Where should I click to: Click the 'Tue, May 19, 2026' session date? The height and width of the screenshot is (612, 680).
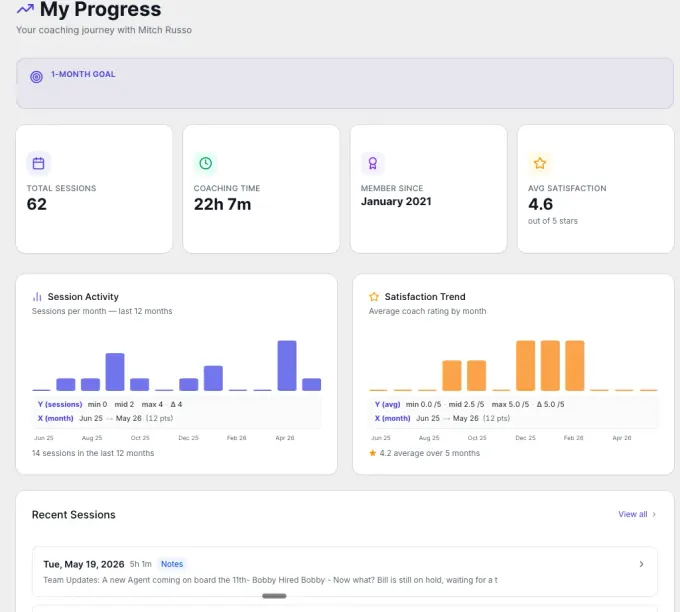click(84, 564)
